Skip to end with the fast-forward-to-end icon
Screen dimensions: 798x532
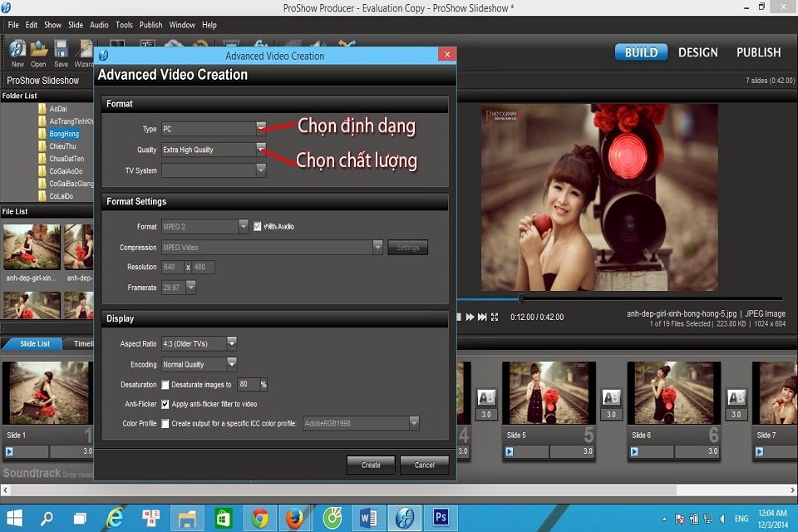click(x=482, y=316)
